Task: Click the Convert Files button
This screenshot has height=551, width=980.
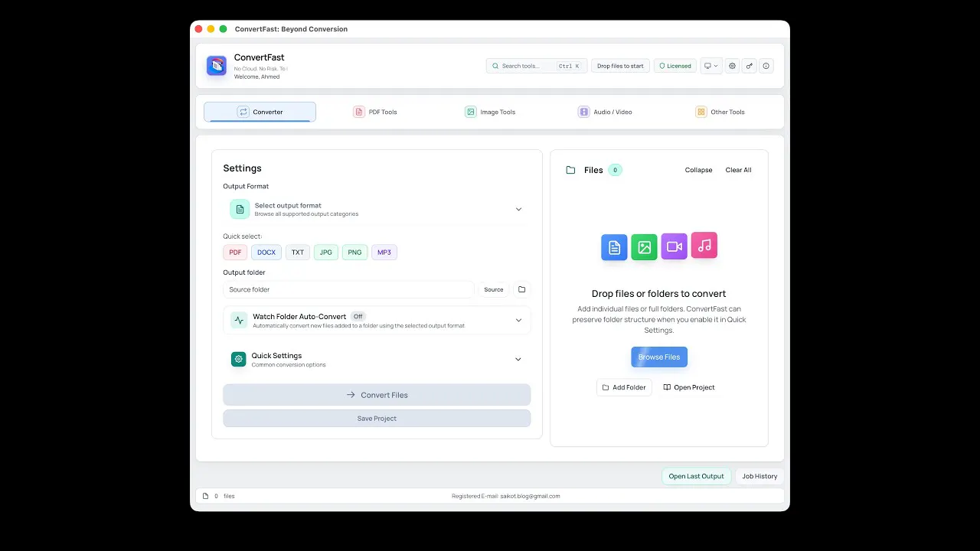Action: (x=377, y=395)
